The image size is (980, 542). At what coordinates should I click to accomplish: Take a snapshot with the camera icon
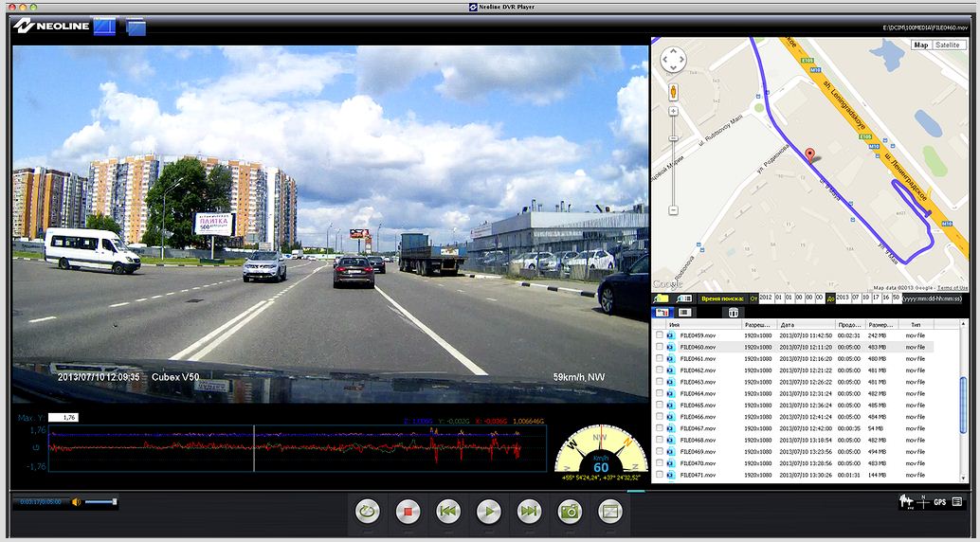569,512
